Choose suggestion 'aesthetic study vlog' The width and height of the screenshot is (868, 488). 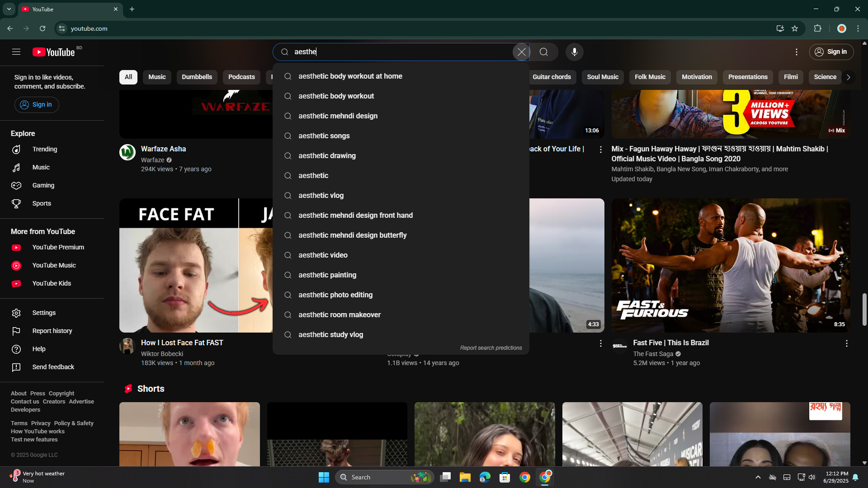coord(401,335)
